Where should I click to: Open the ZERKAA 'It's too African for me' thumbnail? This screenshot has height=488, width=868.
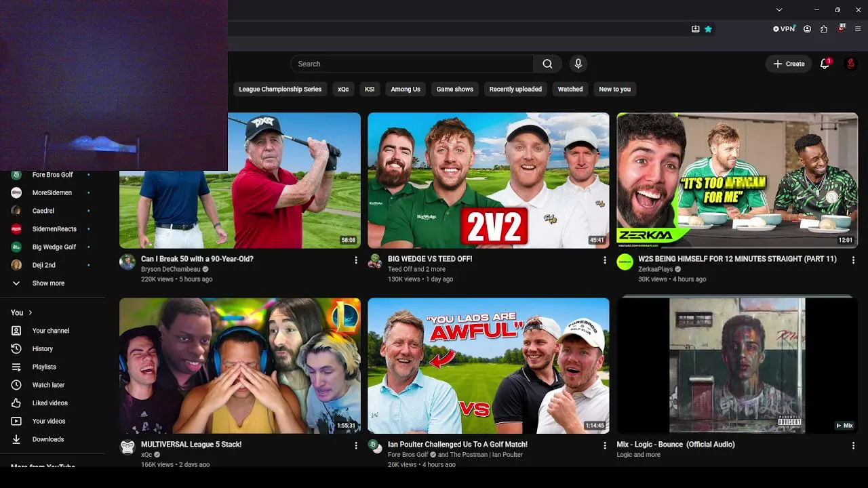(737, 180)
